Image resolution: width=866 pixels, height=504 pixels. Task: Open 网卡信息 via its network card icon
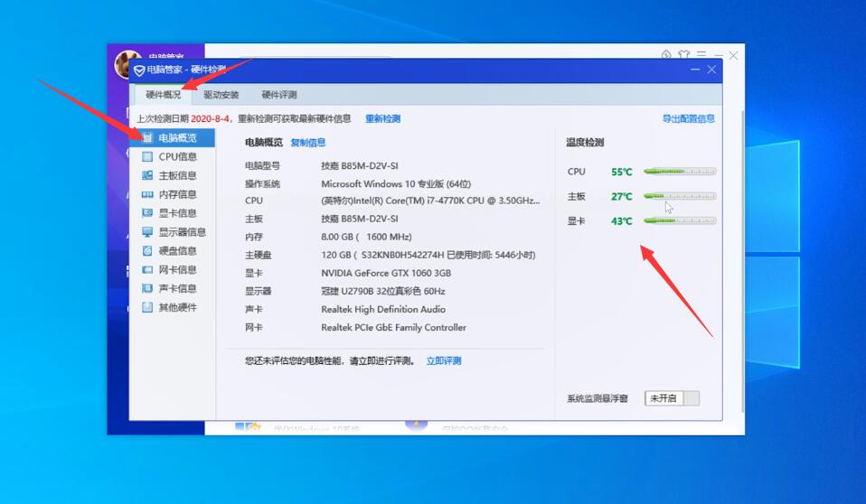point(147,269)
